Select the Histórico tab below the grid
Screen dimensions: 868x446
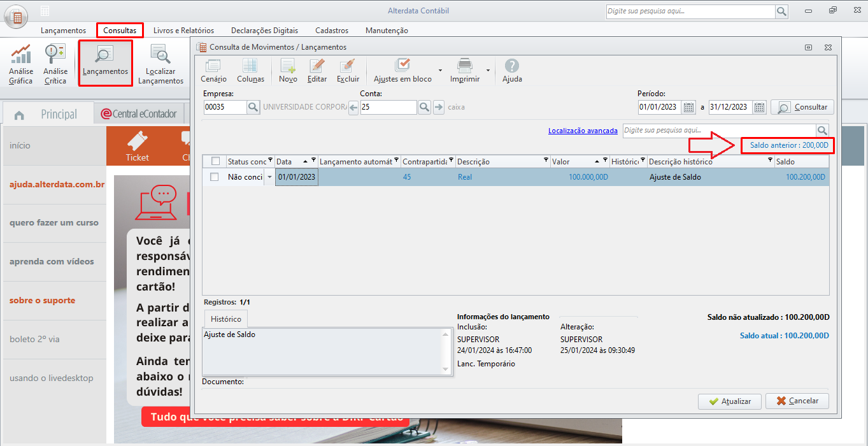[225, 319]
